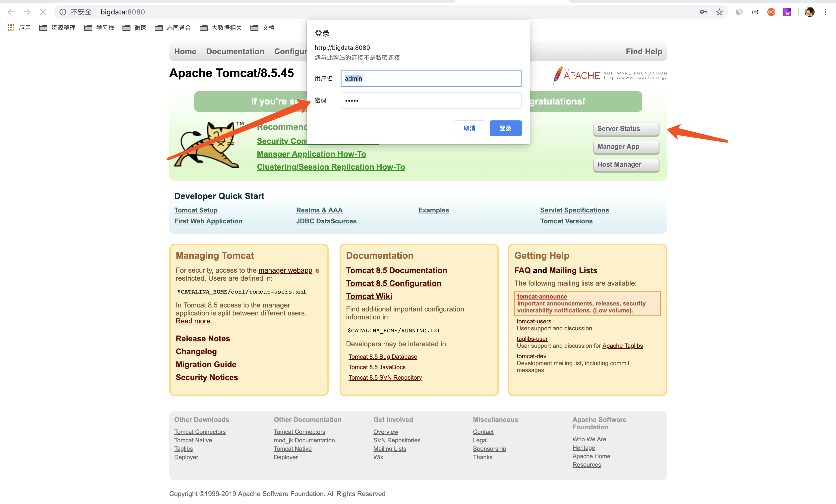Open Security Notices link

click(207, 377)
